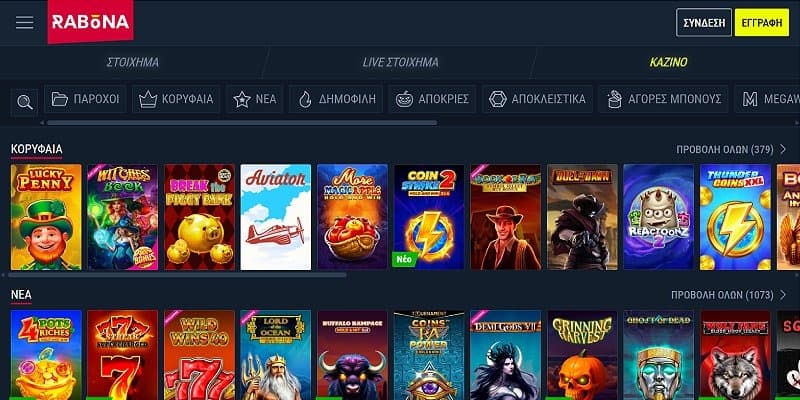The height and width of the screenshot is (400, 800).
Task: Go to the ΚΑΖΙΝΟ tab
Action: click(668, 62)
